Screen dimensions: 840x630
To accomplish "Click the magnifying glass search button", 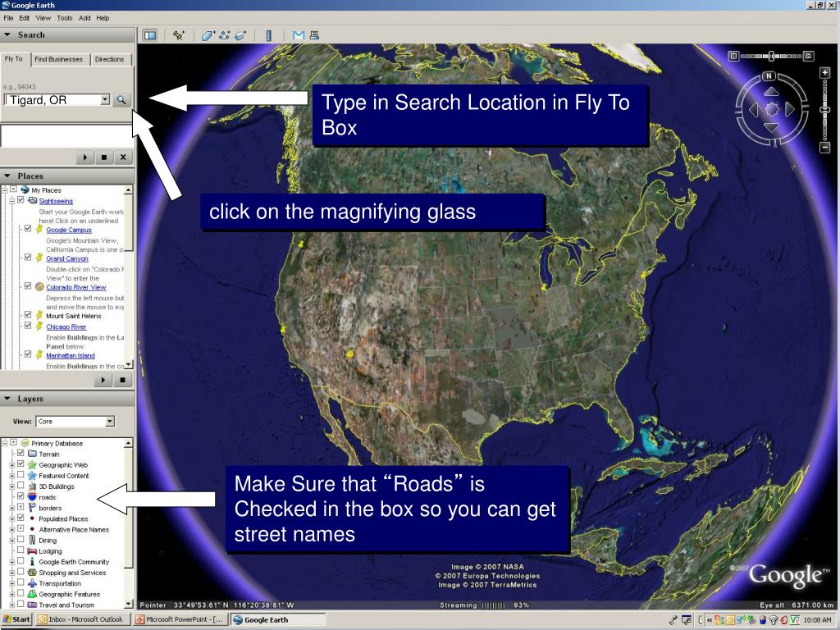I will pyautogui.click(x=121, y=99).
